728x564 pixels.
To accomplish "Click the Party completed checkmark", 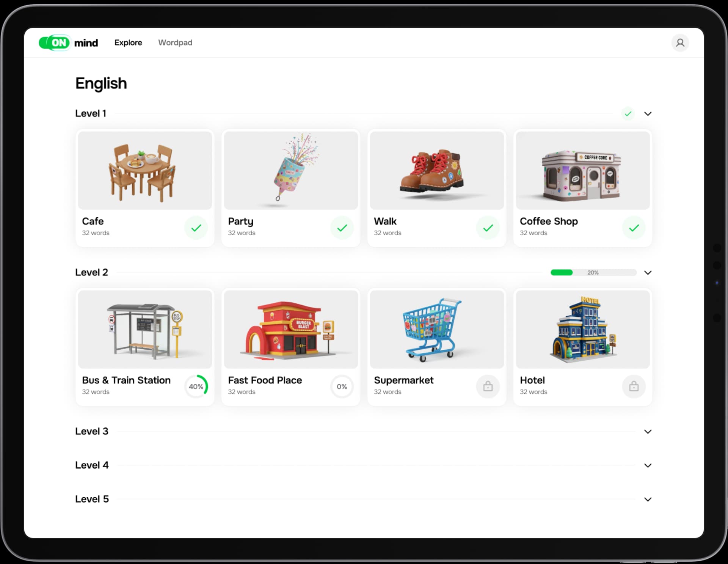I will click(342, 228).
